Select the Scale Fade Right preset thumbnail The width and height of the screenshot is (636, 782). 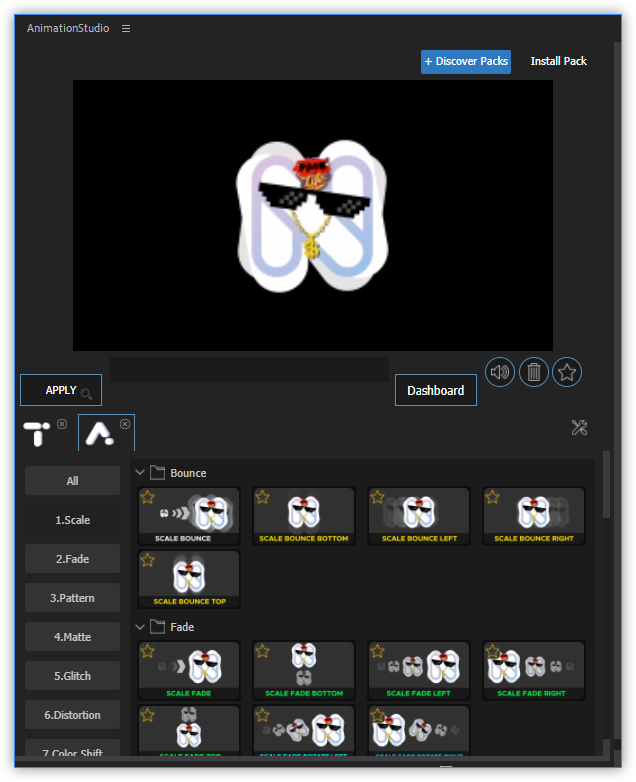(534, 670)
